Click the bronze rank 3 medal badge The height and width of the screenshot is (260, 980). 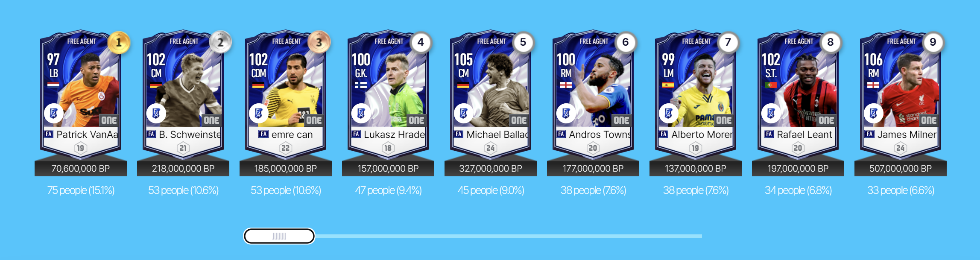(x=319, y=42)
